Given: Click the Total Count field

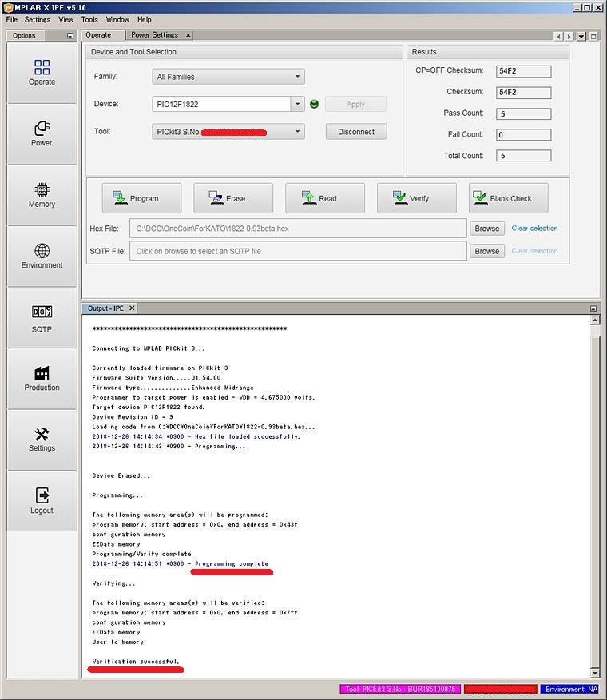Looking at the screenshot, I should click(x=524, y=156).
